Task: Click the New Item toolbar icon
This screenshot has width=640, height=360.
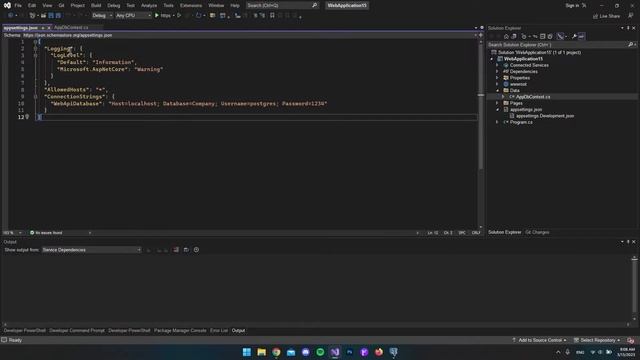Action: tap(32, 16)
